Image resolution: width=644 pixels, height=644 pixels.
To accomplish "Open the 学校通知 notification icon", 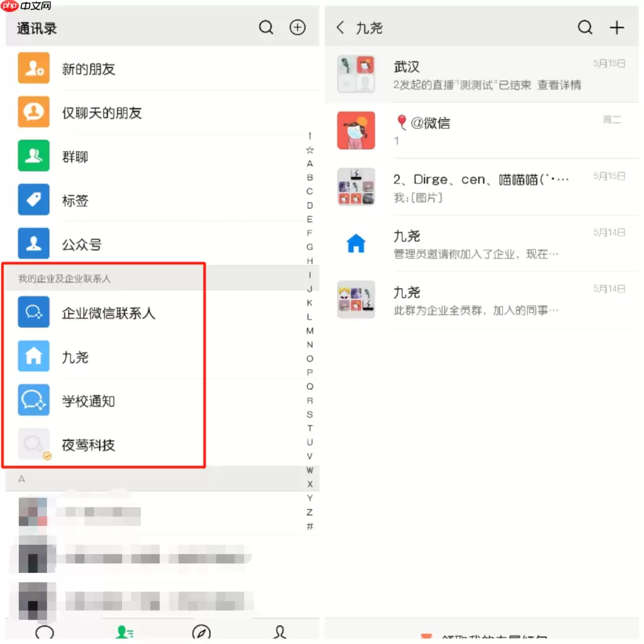I will (33, 400).
